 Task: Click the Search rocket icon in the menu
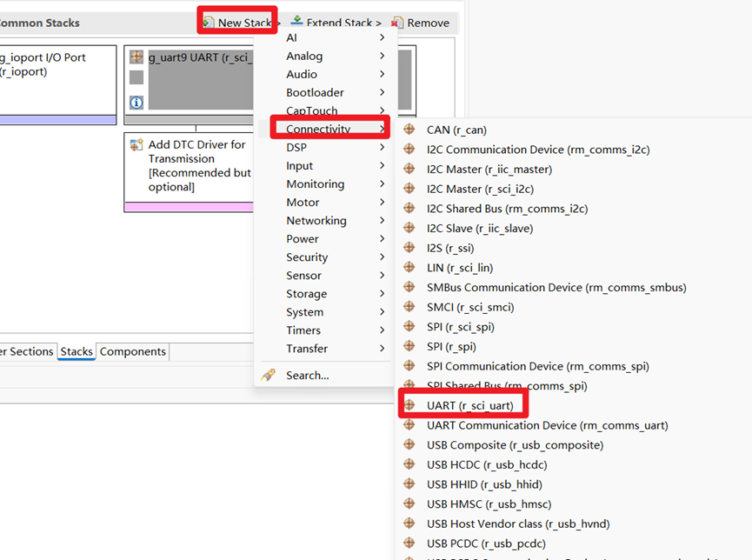pyautogui.click(x=269, y=375)
